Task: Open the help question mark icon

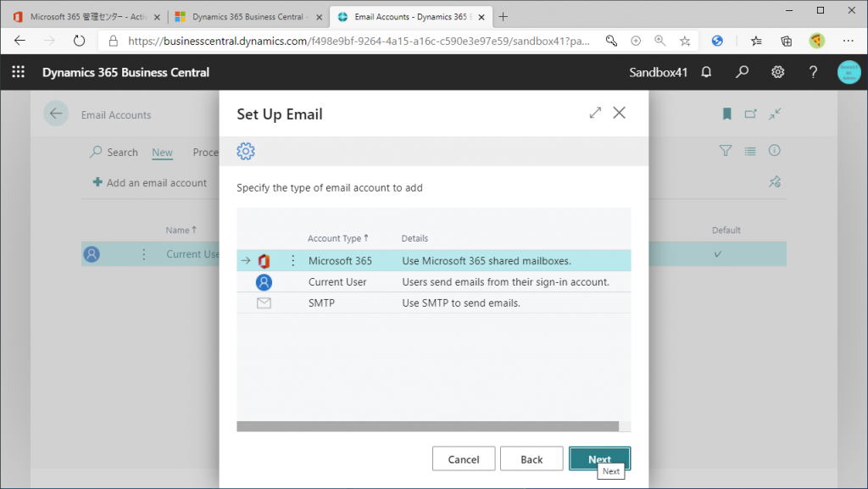Action: (813, 72)
